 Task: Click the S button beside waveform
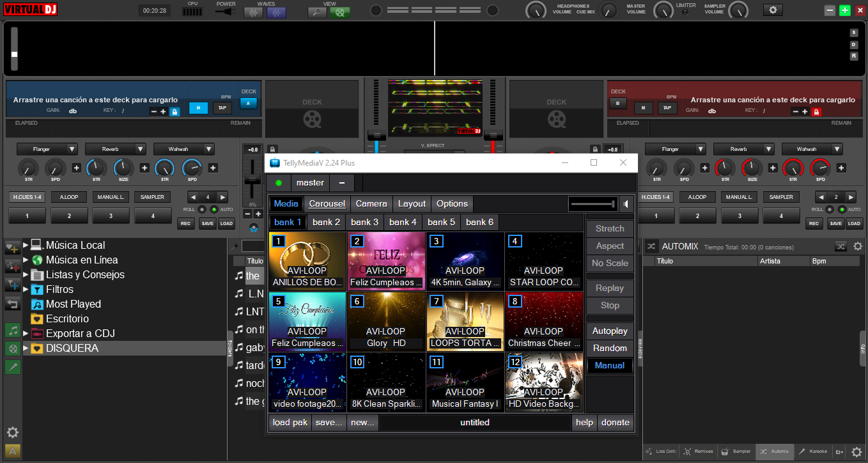(x=854, y=33)
